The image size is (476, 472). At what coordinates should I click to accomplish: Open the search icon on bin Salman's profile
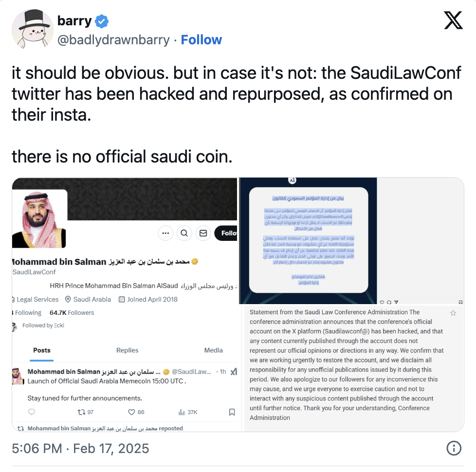(x=184, y=233)
